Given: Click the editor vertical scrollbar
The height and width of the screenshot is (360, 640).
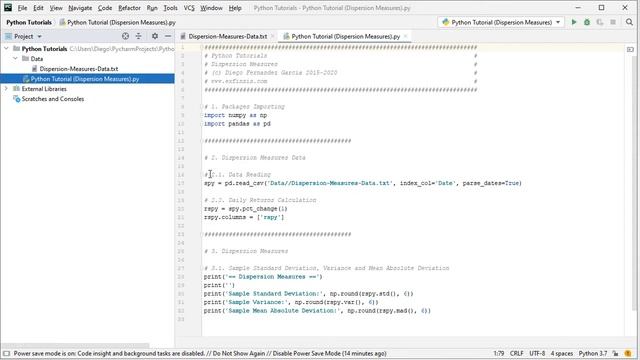Looking at the screenshot, I should click(x=634, y=183).
